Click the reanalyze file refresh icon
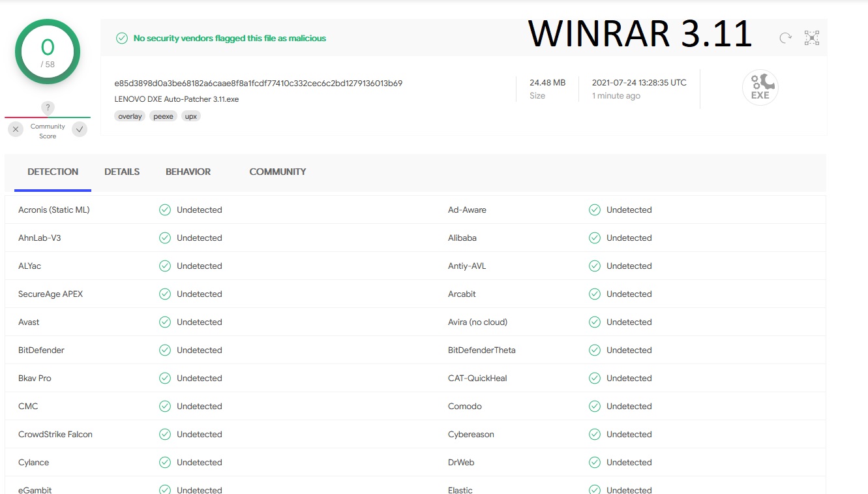Image resolution: width=868 pixels, height=494 pixels. (x=785, y=38)
